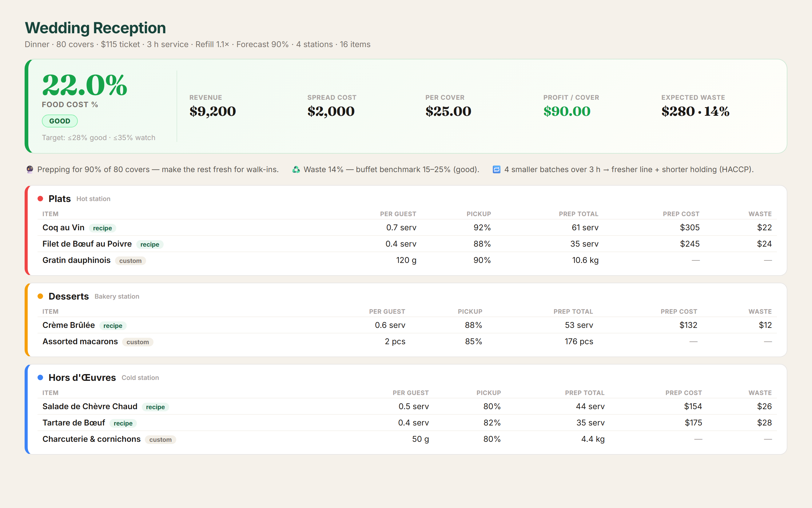Screen dimensions: 812x508
Task: Click the $28 waste for Tartare de Bœuf
Action: pos(764,423)
